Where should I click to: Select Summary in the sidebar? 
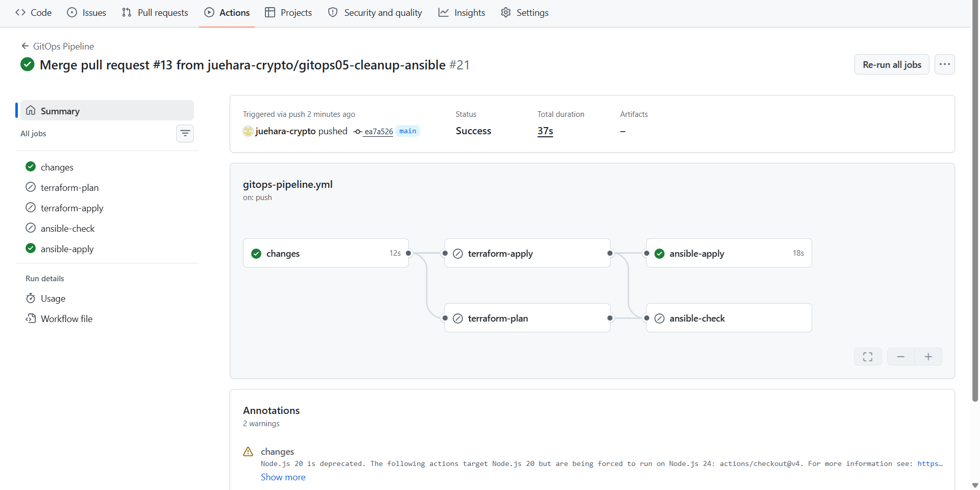(x=107, y=111)
